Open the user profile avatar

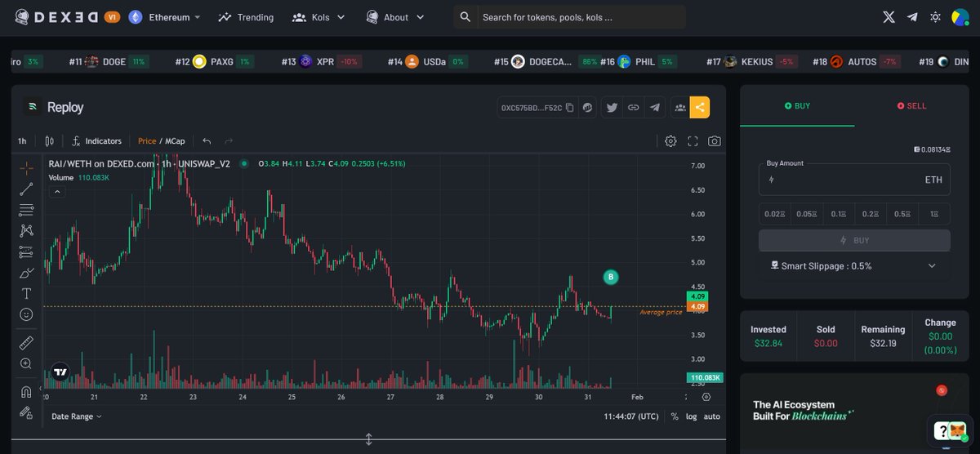point(960,17)
